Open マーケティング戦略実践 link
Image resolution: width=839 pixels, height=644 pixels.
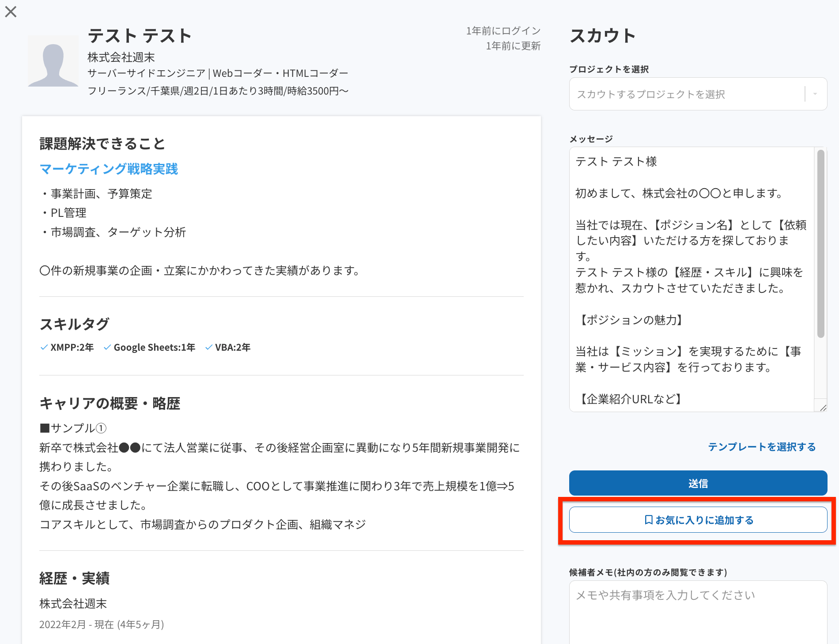pyautogui.click(x=109, y=169)
